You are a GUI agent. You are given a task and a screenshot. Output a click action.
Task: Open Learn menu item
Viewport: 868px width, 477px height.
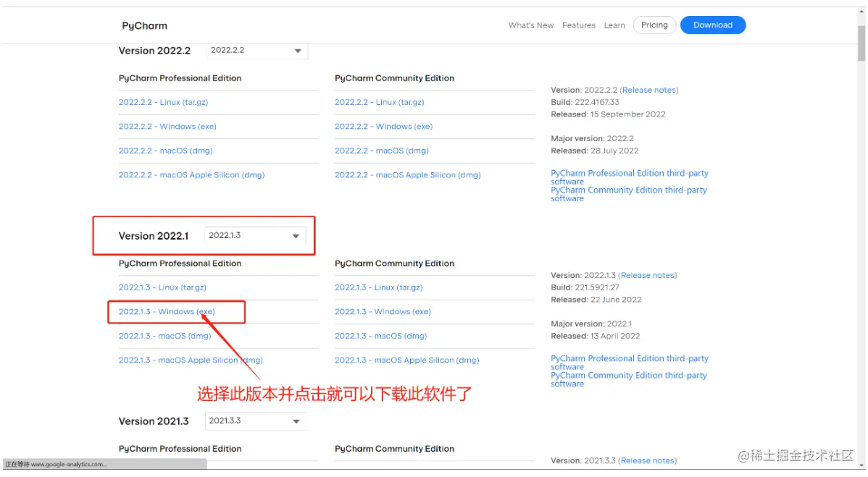pyautogui.click(x=614, y=25)
